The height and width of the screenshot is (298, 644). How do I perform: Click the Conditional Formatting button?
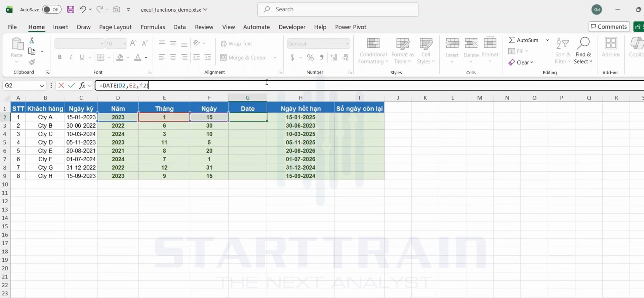coord(373,51)
